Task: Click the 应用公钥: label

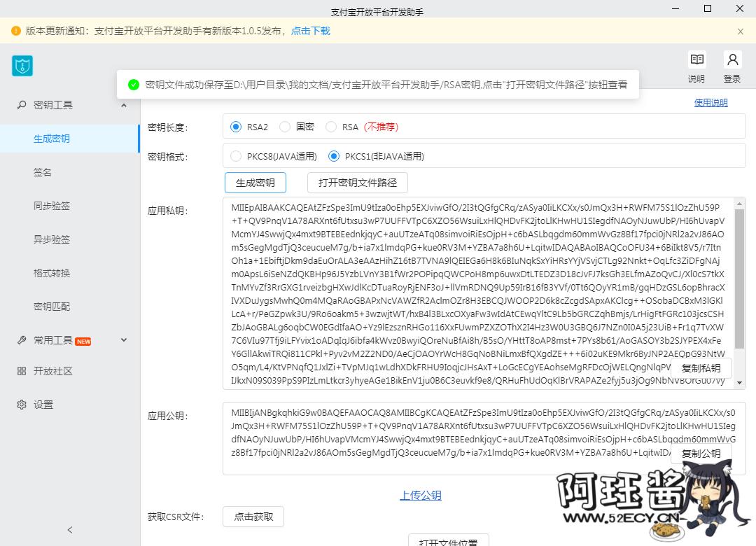Action: [x=168, y=416]
